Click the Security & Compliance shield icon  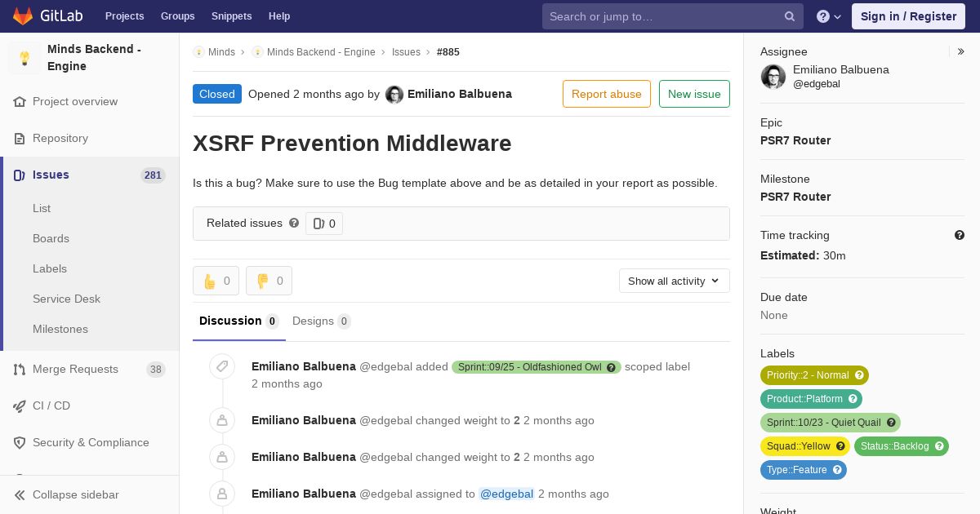click(20, 443)
